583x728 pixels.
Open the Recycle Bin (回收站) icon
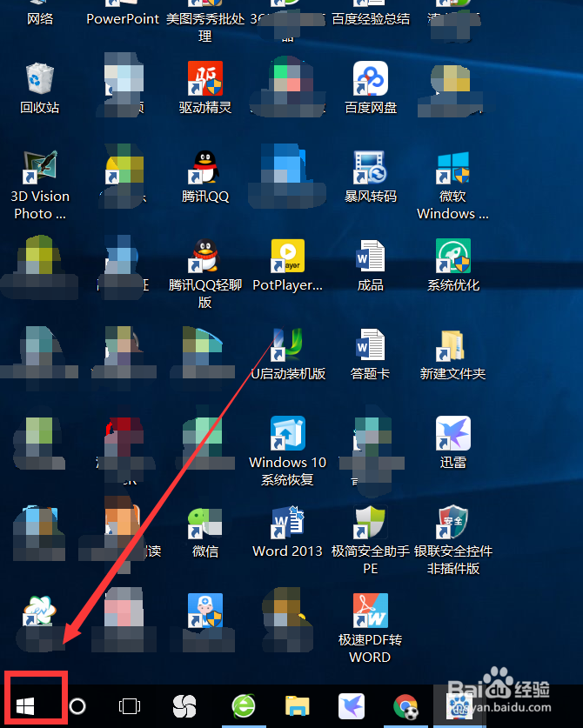(40, 79)
